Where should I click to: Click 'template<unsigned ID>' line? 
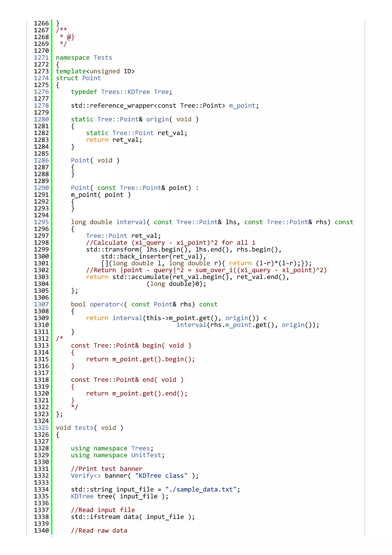(x=95, y=71)
